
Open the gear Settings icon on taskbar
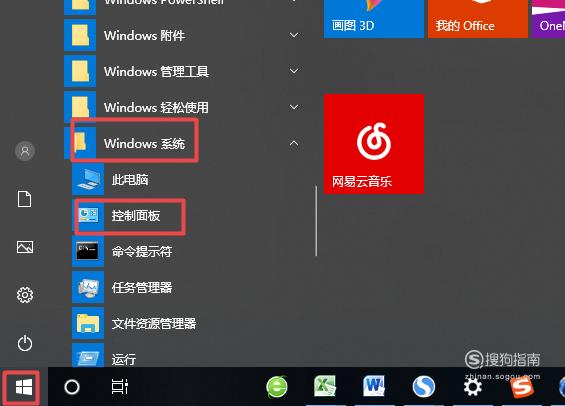(x=472, y=388)
